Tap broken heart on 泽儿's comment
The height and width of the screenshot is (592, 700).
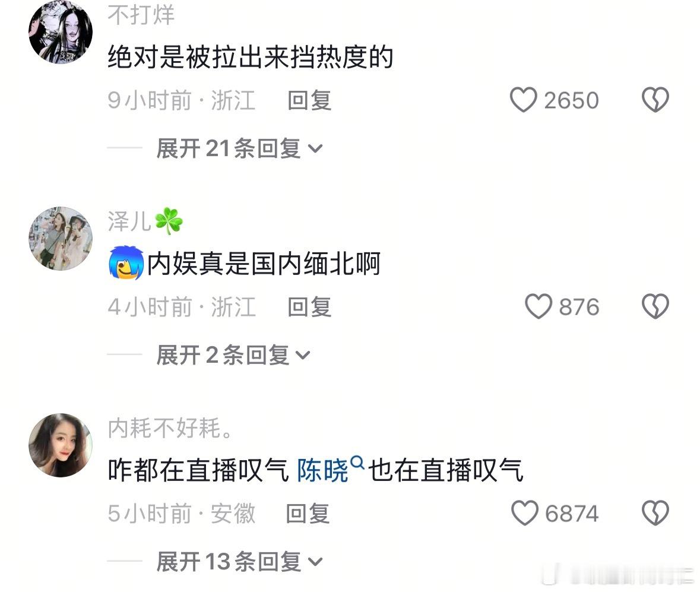click(655, 306)
